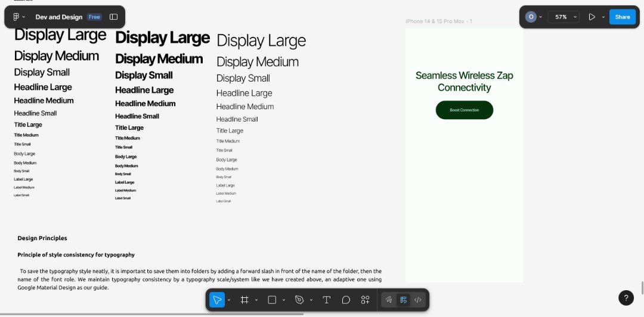
Task: Switch to Dev Mode
Action: 417,300
